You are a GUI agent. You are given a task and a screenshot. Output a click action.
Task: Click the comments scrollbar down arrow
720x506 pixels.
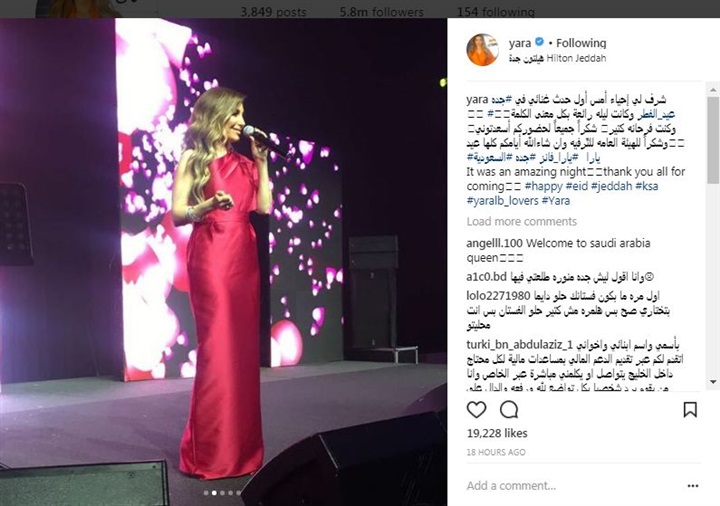coord(714,382)
